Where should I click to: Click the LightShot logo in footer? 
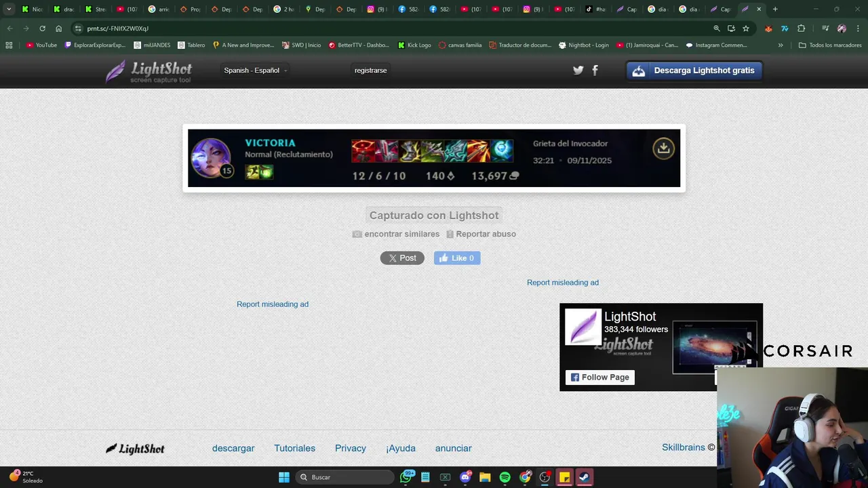tap(135, 449)
